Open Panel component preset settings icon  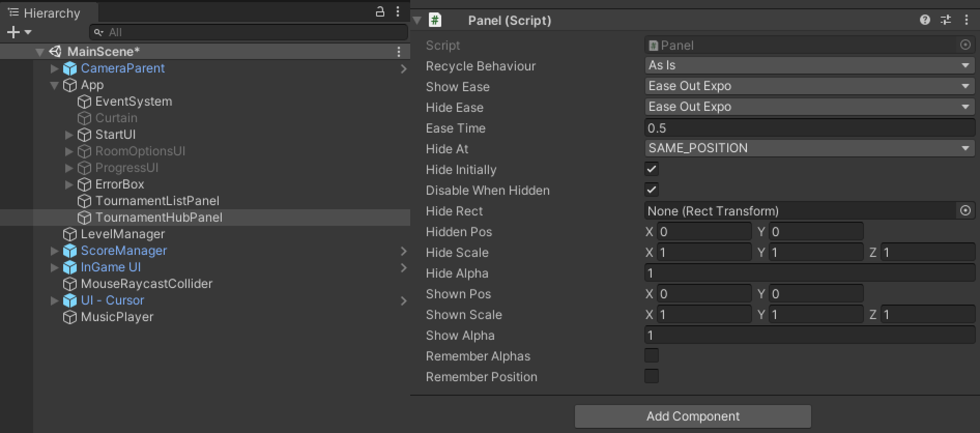click(946, 20)
